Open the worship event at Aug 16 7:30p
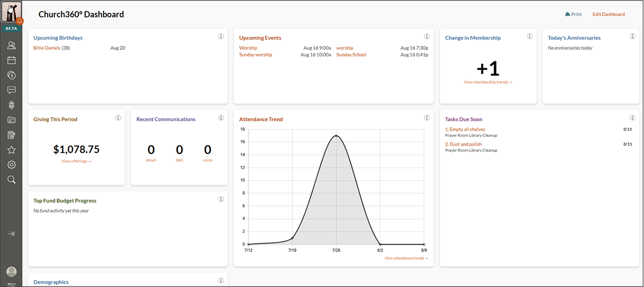The height and width of the screenshot is (287, 644). (345, 48)
